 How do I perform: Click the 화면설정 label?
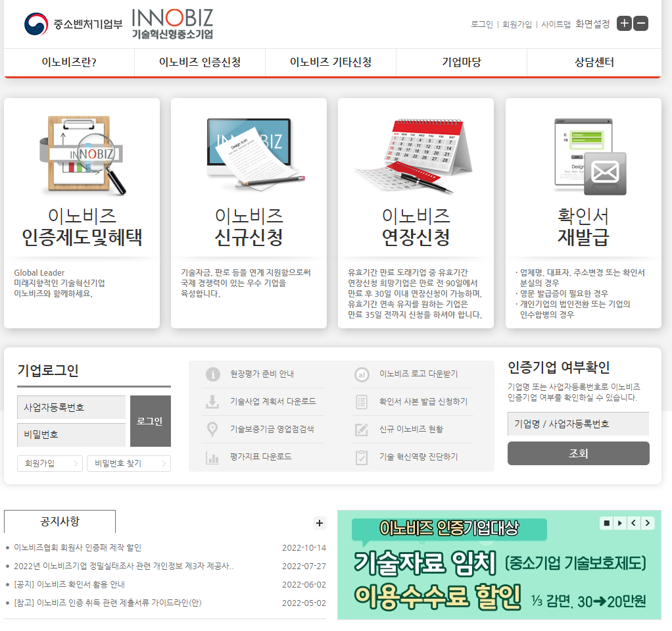(x=592, y=24)
